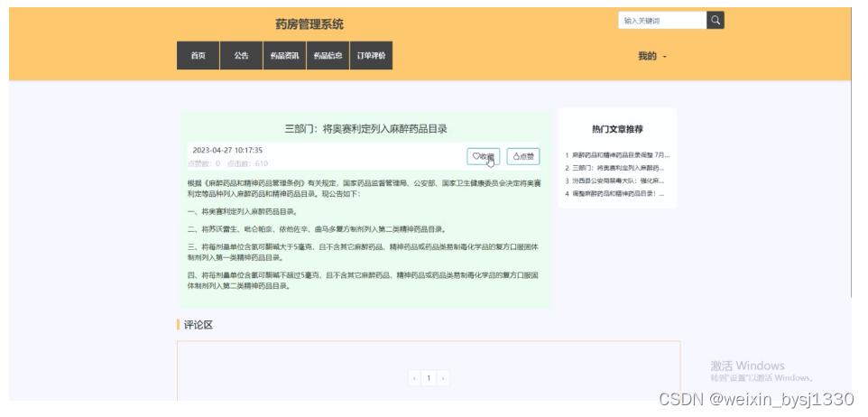Go to previous page in comment pagination

pos(414,378)
